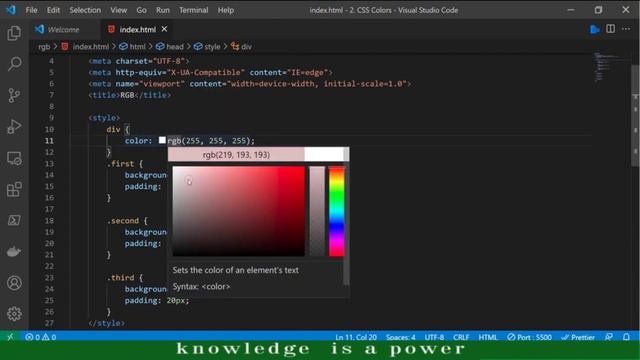640x360 pixels.
Task: Open Remote Explorer view
Action: [14, 158]
